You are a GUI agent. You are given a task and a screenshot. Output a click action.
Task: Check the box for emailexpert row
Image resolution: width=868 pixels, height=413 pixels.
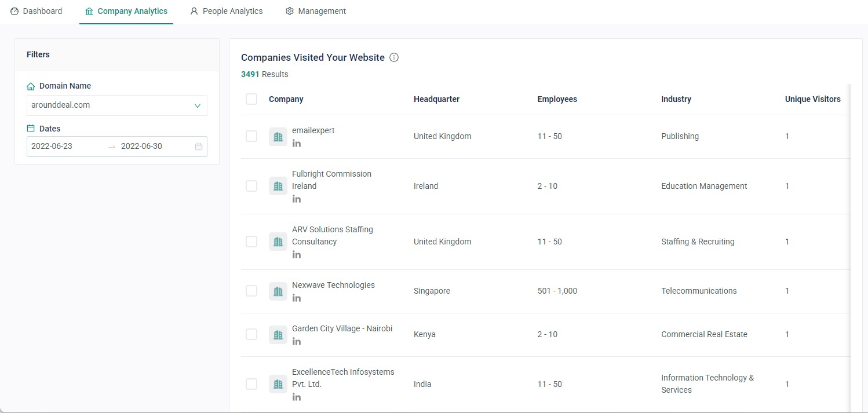(251, 136)
